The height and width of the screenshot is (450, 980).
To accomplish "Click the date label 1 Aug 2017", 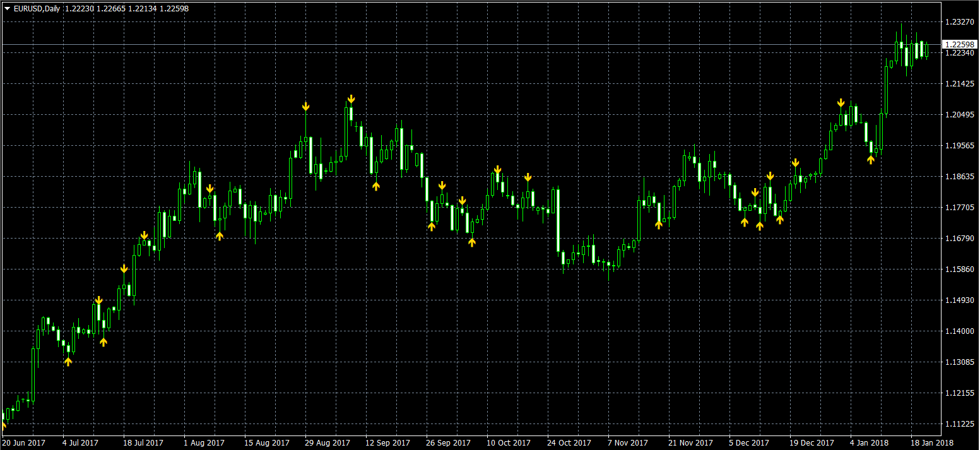I will coord(204,443).
